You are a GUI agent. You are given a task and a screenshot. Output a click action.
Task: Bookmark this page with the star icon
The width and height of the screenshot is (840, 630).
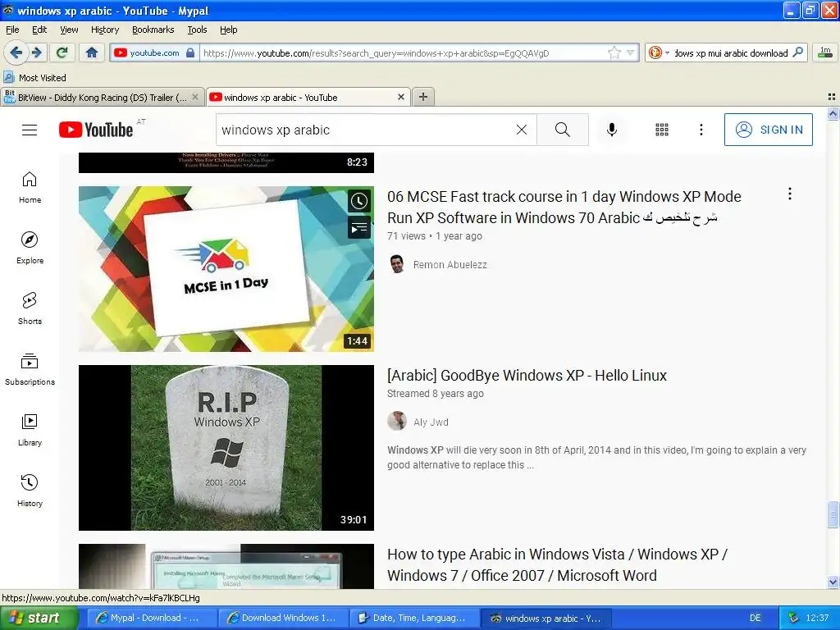click(x=614, y=52)
